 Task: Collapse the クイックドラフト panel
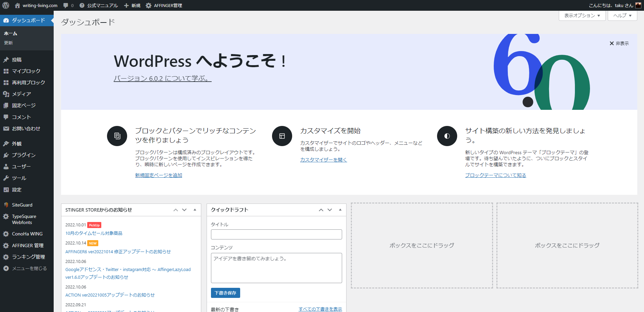(340, 210)
